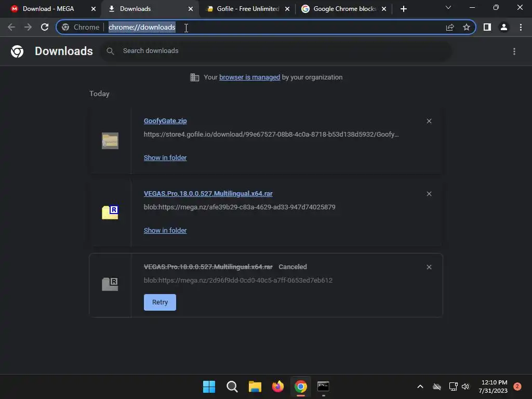Open the browser is managed link
Viewport: 532px width, 399px height.
click(250, 77)
